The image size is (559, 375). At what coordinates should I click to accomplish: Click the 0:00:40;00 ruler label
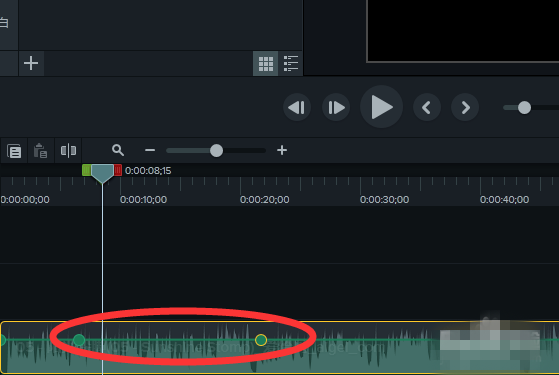pyautogui.click(x=504, y=200)
